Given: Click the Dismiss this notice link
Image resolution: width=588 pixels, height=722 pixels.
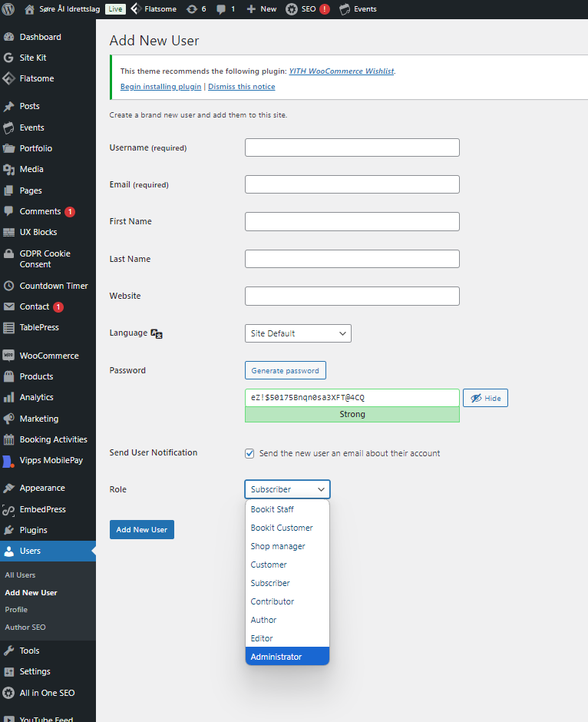Looking at the screenshot, I should click(x=242, y=87).
